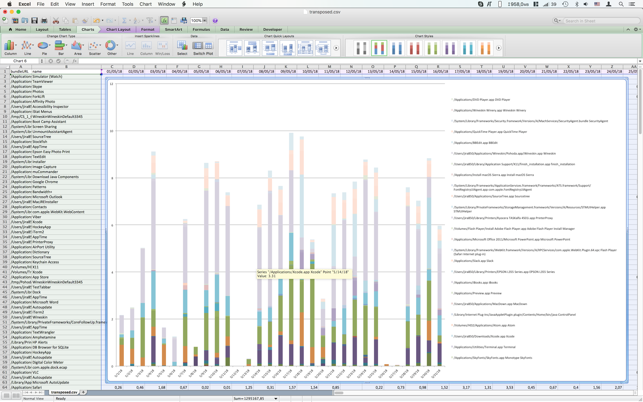Select the Scatter chart type
The height and width of the screenshot is (402, 643).
click(x=94, y=47)
